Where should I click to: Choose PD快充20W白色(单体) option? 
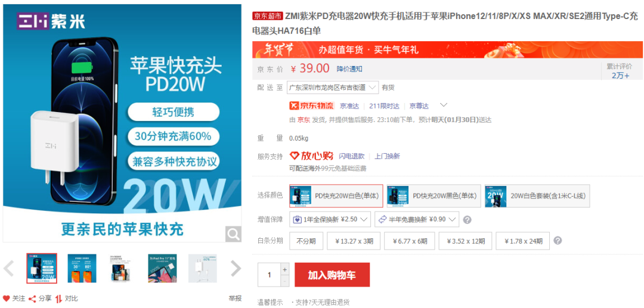(336, 196)
